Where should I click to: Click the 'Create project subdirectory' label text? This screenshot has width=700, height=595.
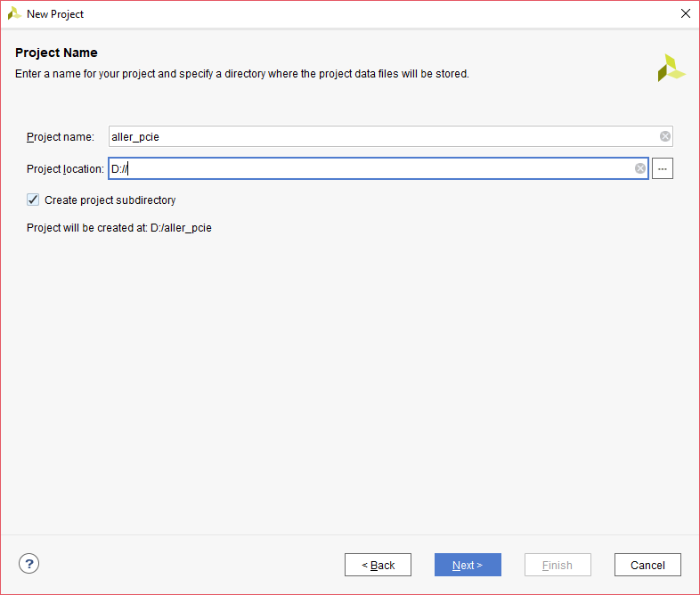110,200
